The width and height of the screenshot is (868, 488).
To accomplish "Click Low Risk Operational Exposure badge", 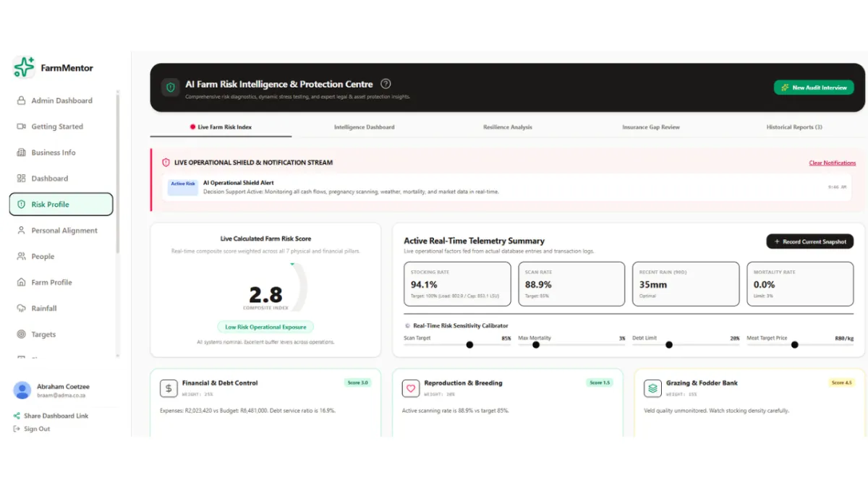I will [265, 327].
